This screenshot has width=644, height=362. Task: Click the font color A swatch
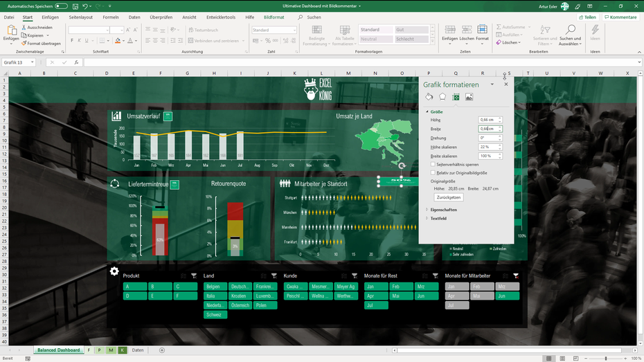click(x=130, y=41)
